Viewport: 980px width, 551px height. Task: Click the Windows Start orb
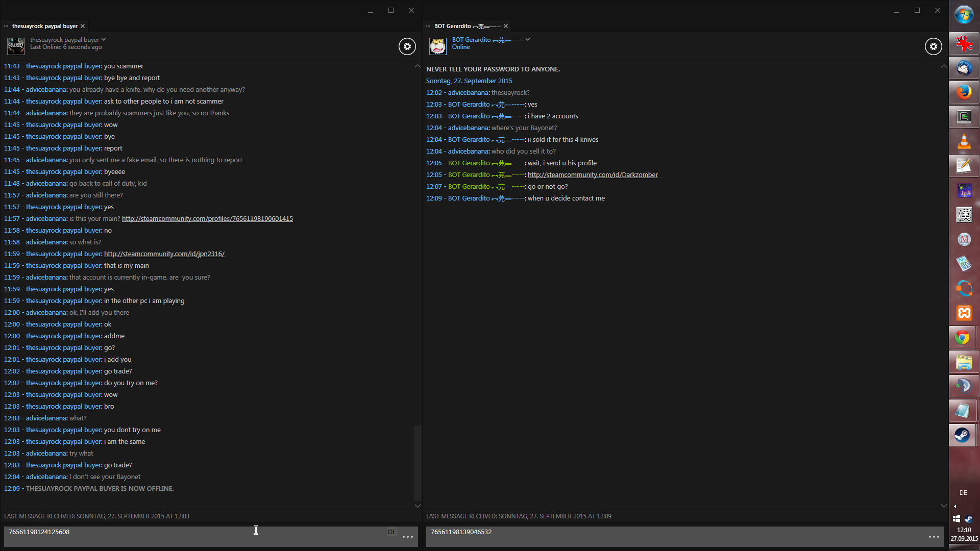[x=964, y=15]
